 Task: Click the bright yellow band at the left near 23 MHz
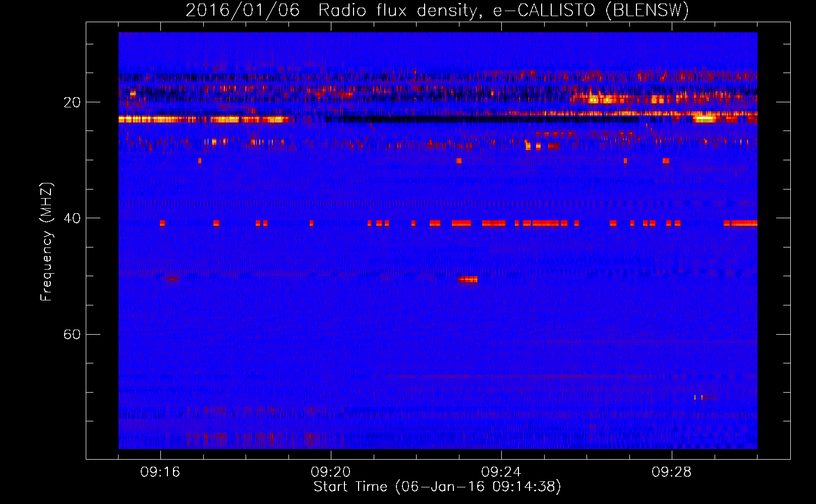tap(204, 119)
